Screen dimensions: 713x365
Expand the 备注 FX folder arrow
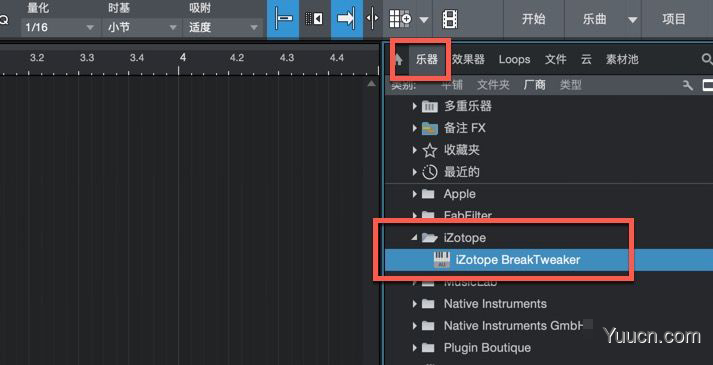(414, 128)
